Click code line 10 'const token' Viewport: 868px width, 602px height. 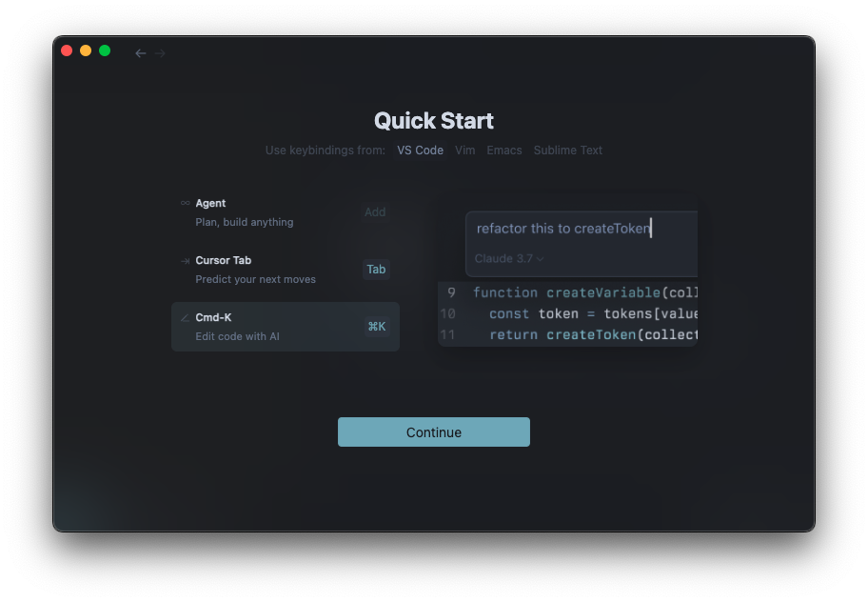(x=568, y=314)
